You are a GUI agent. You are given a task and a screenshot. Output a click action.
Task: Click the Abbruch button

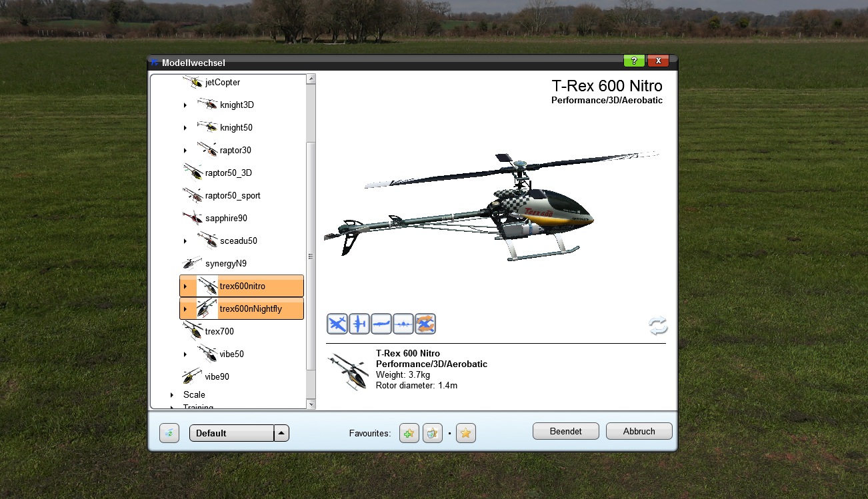click(639, 431)
